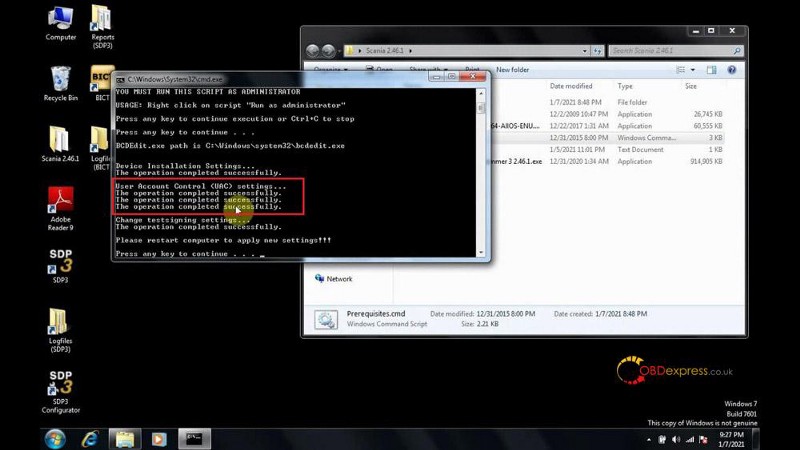The height and width of the screenshot is (450, 800).
Task: Open the Computer desktop icon
Action: (60, 23)
